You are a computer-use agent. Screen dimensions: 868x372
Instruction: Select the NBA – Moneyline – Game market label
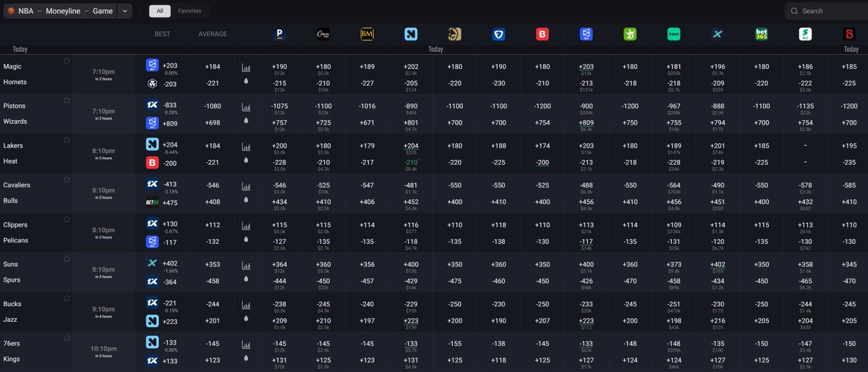point(60,11)
